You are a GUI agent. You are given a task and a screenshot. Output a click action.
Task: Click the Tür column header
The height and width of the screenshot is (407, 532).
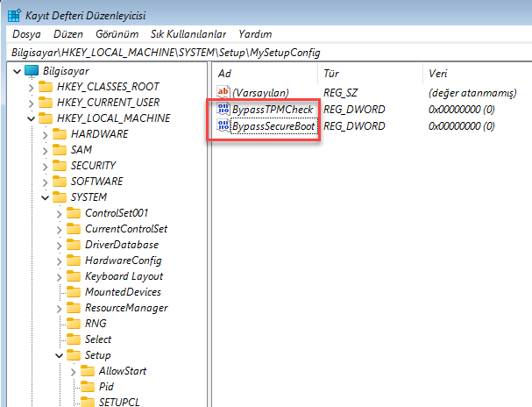(368, 73)
